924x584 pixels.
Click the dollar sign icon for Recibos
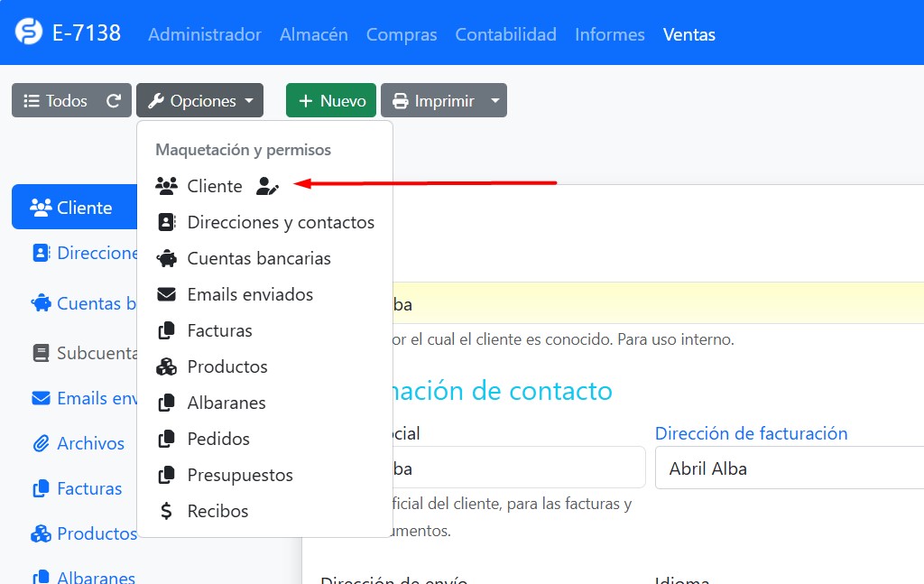coord(166,511)
